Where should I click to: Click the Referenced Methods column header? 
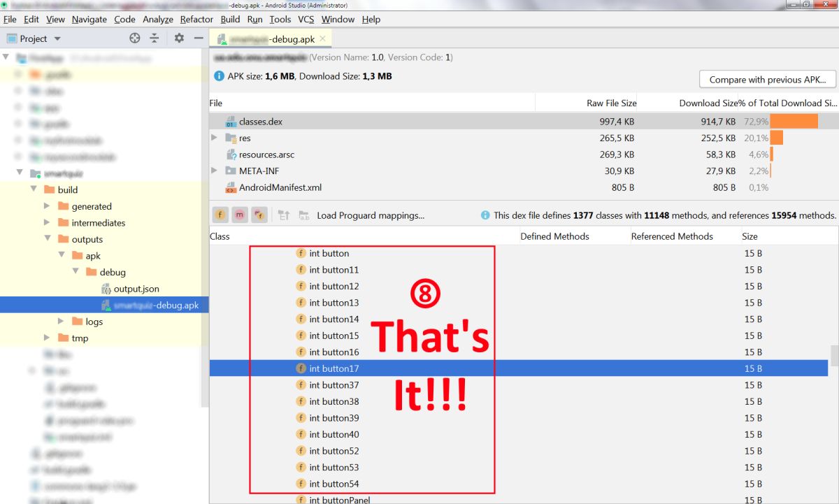(x=672, y=236)
